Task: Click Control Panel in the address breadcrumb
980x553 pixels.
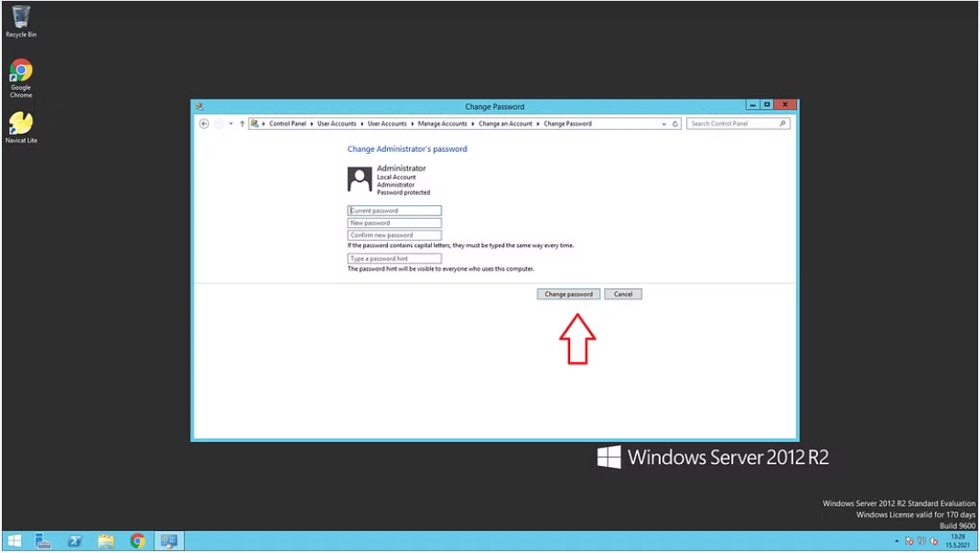Action: [287, 124]
